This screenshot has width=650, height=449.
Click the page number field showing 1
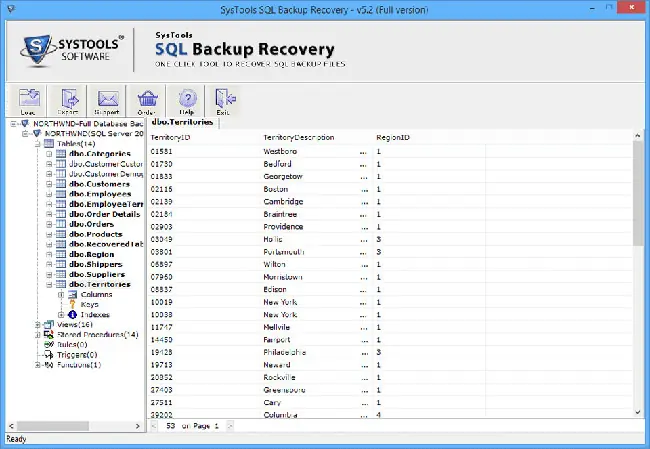click(x=216, y=426)
